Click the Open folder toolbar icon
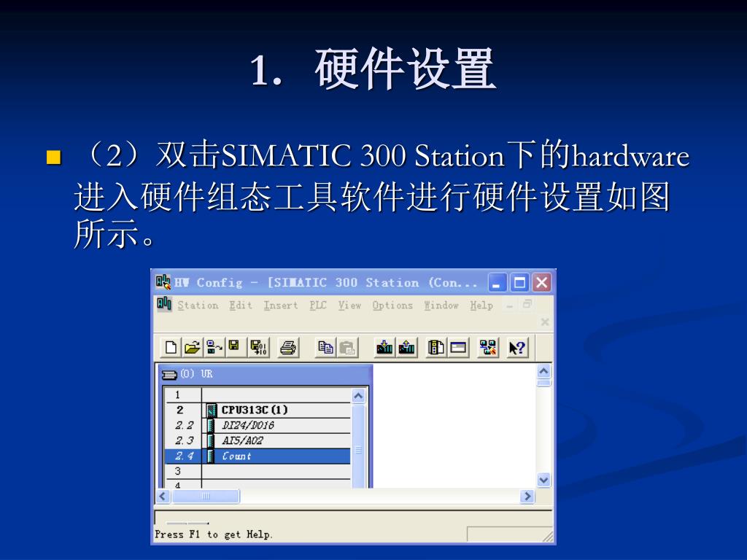 click(192, 347)
